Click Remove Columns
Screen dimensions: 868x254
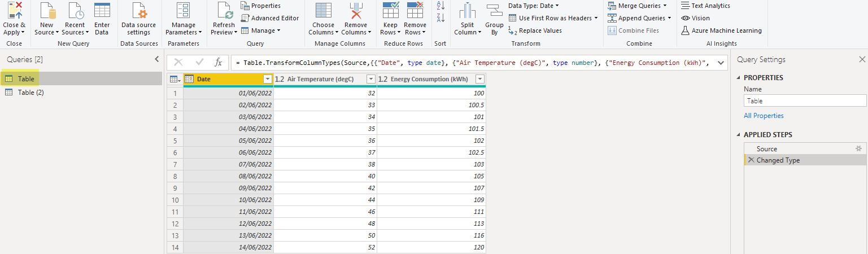point(356,19)
